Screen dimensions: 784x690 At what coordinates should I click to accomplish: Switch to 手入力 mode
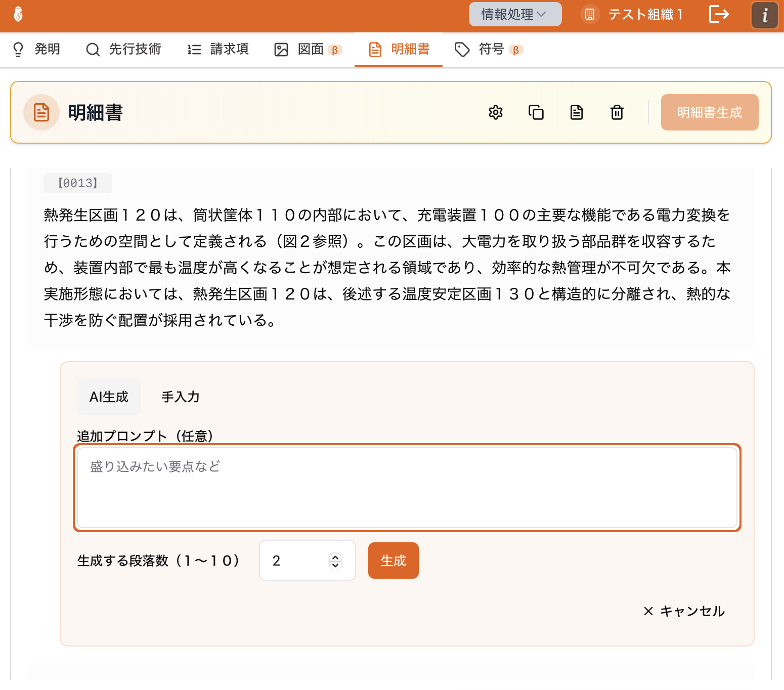181,397
